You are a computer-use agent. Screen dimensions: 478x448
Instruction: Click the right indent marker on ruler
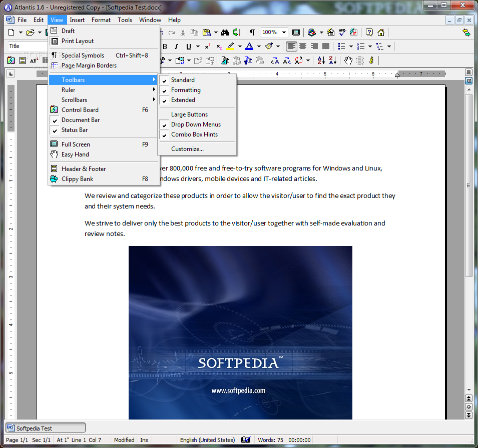(397, 74)
